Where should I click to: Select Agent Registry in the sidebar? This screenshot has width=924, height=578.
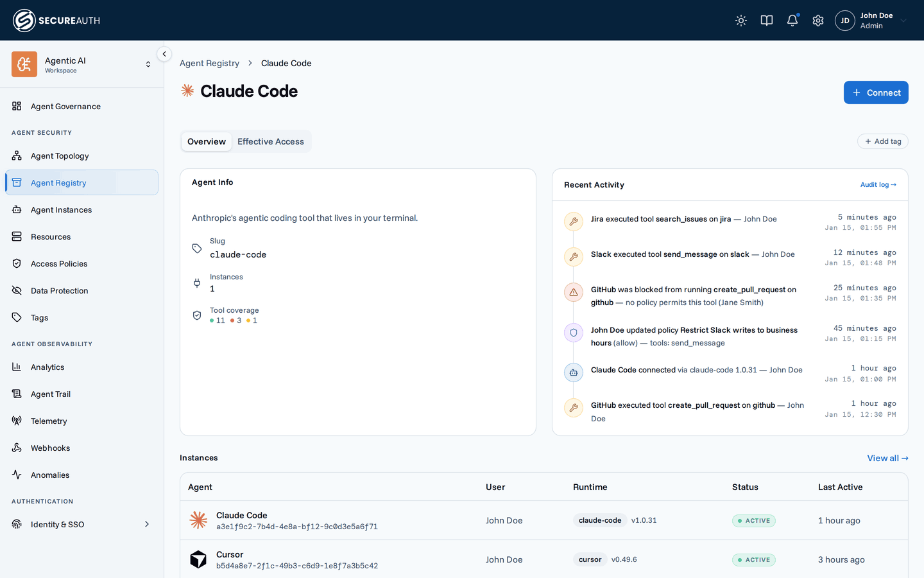[81, 183]
